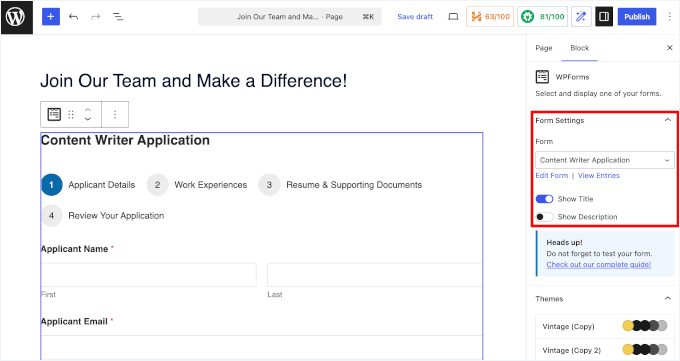Toggle the settings sidebar panel icon
680x361 pixels.
[604, 17]
